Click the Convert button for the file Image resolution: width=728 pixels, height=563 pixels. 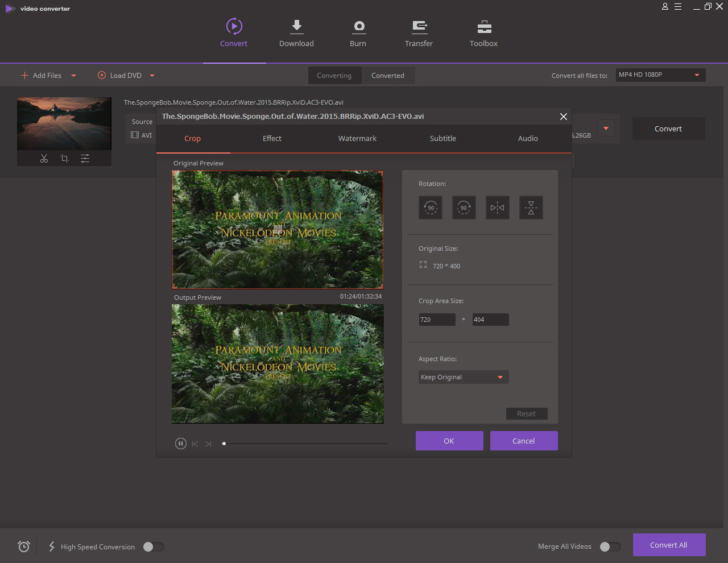pos(668,129)
